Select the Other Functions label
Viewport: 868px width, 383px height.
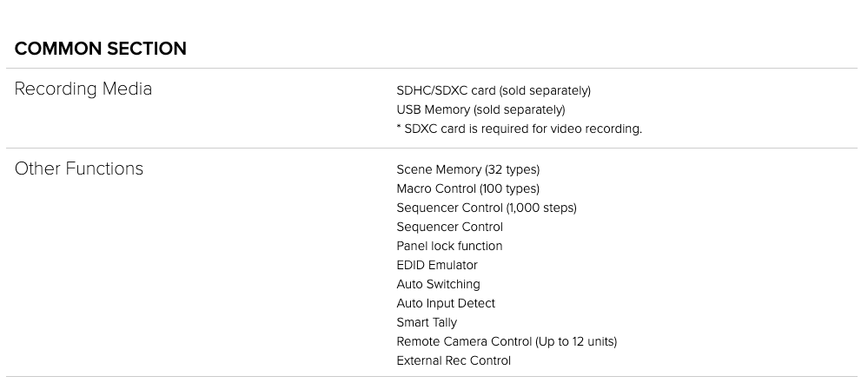click(78, 168)
